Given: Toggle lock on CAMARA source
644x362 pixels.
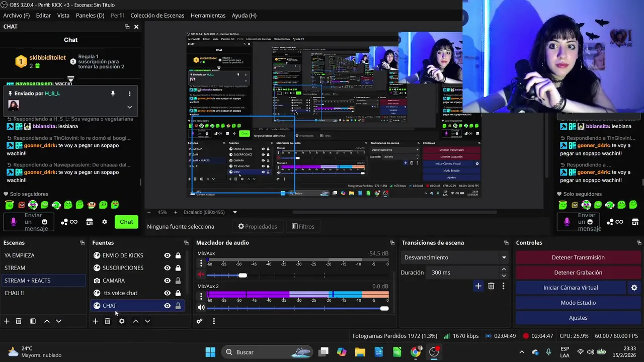Looking at the screenshot, I should pyautogui.click(x=178, y=281).
